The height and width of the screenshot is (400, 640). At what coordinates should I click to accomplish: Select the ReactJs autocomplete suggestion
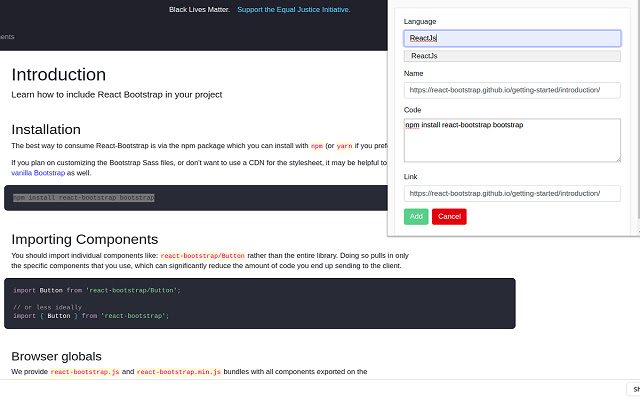(x=512, y=56)
